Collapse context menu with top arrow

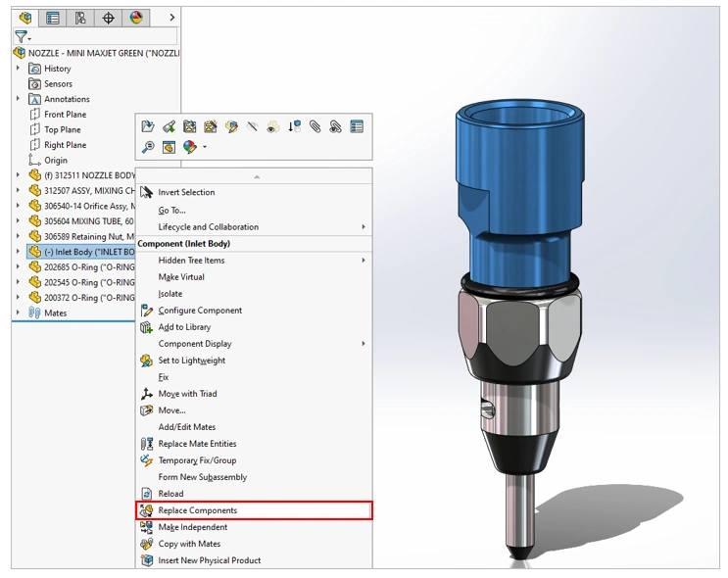(257, 176)
